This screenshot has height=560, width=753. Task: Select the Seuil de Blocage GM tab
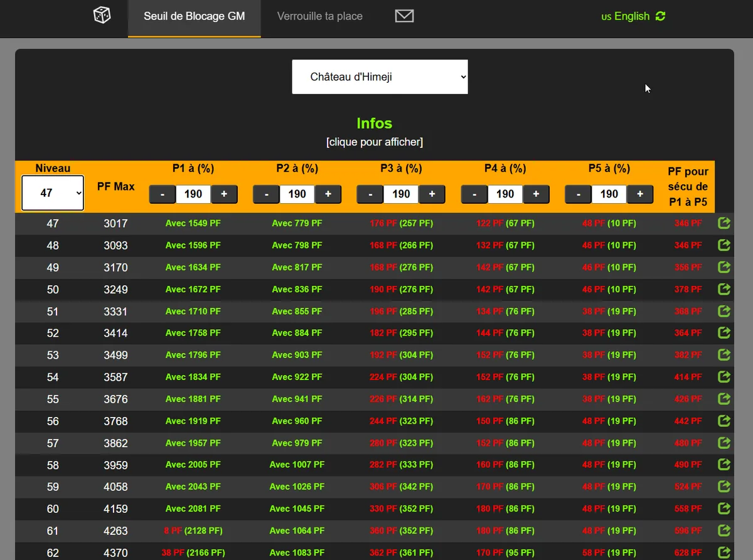point(194,16)
